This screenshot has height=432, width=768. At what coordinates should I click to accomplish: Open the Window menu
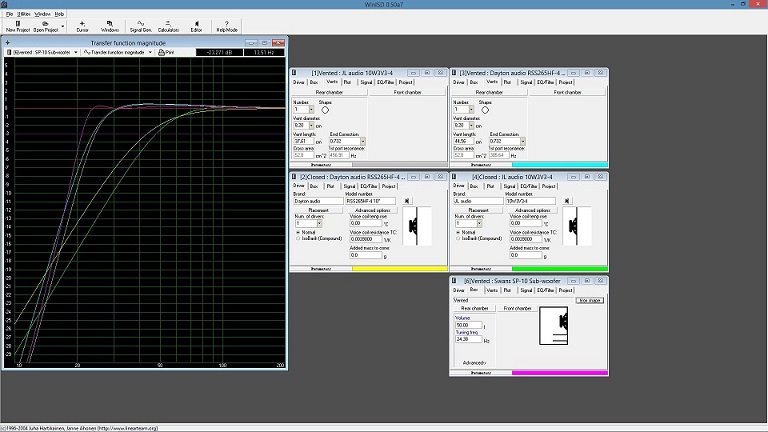click(x=42, y=14)
